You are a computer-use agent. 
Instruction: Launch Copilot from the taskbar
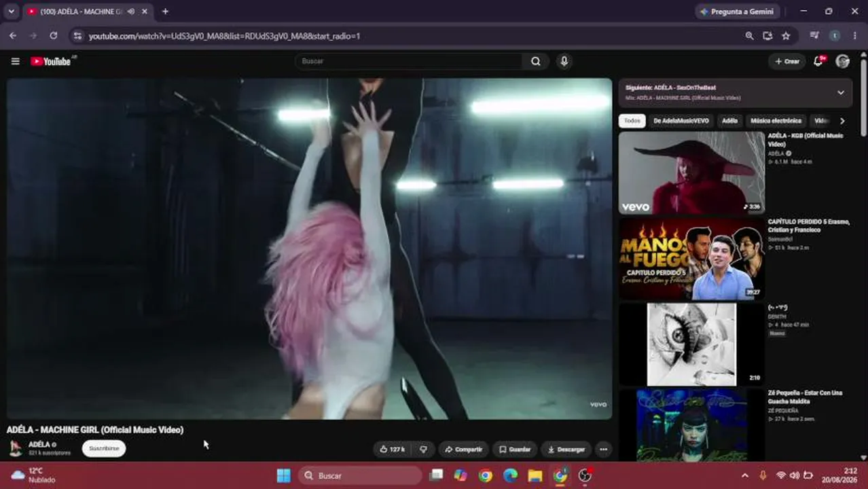point(460,475)
